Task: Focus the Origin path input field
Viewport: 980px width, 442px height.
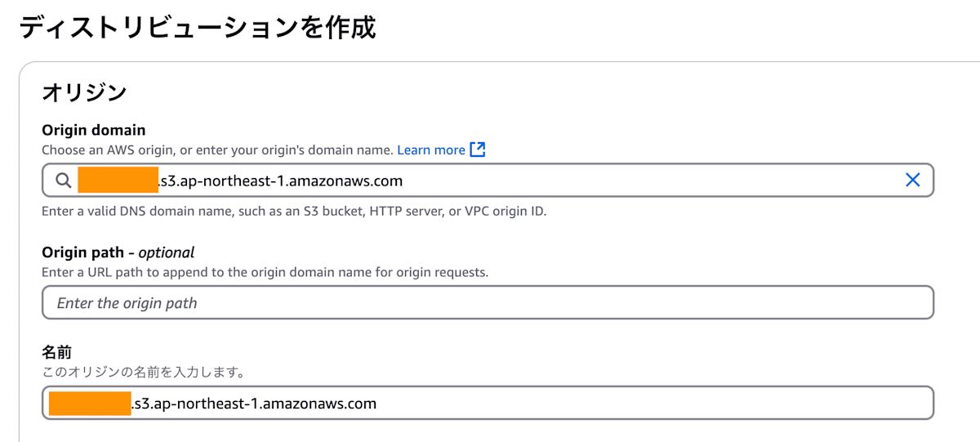Action: (488, 302)
